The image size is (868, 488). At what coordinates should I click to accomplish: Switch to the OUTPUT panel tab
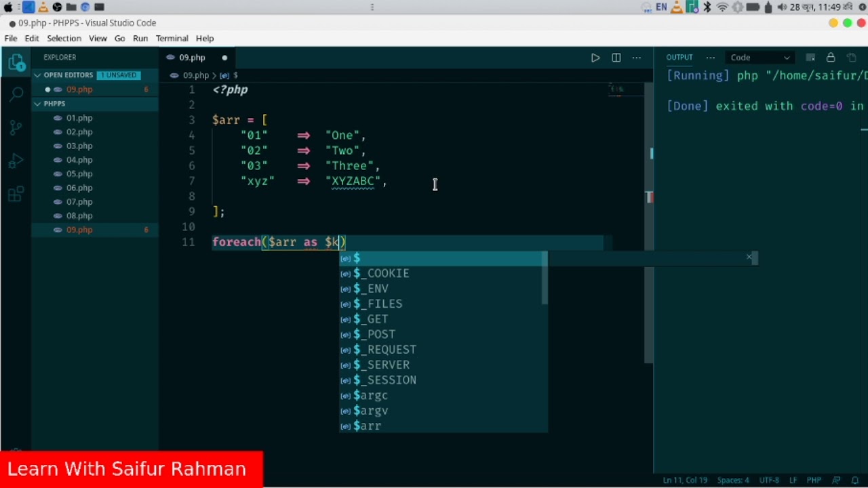(x=679, y=58)
